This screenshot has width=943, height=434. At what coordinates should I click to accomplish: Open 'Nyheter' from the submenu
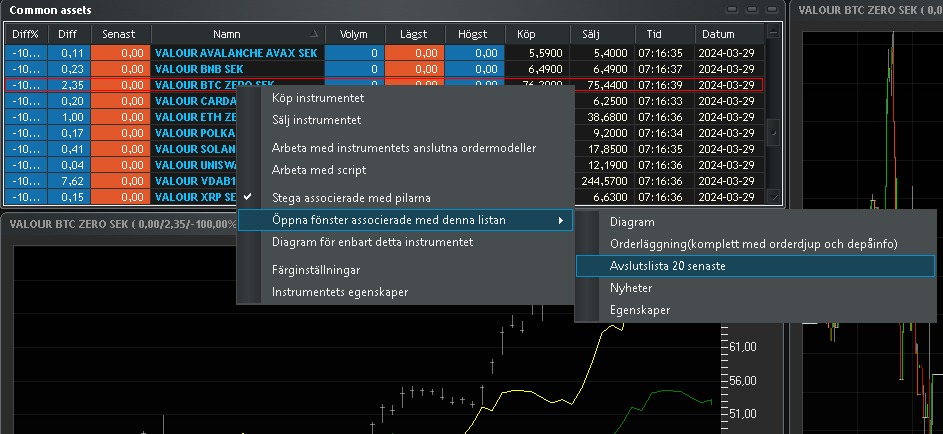pos(631,288)
